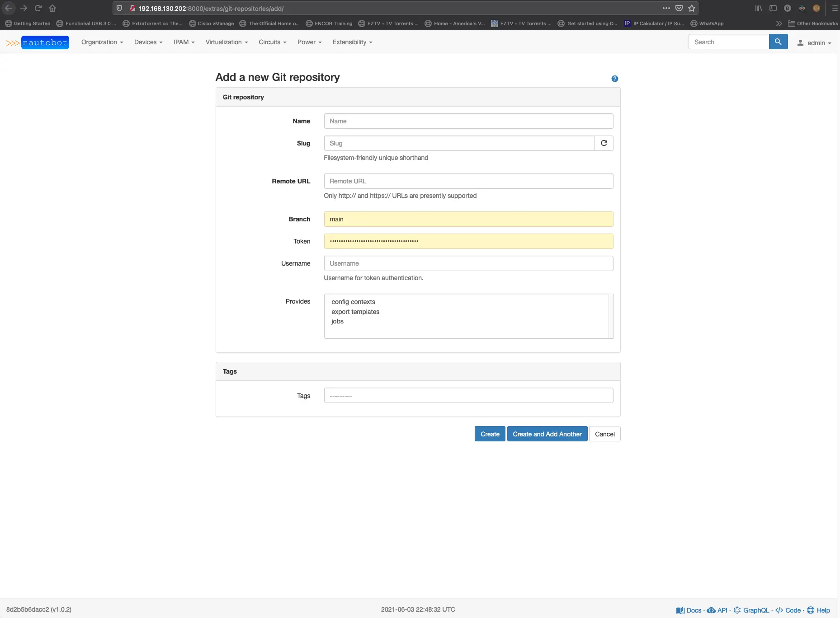Reload the page with browser refresh icon

[38, 8]
